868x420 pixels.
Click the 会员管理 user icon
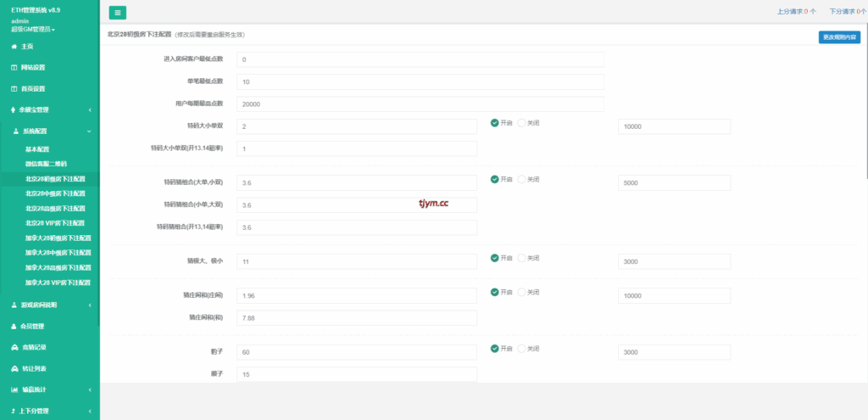pos(14,326)
